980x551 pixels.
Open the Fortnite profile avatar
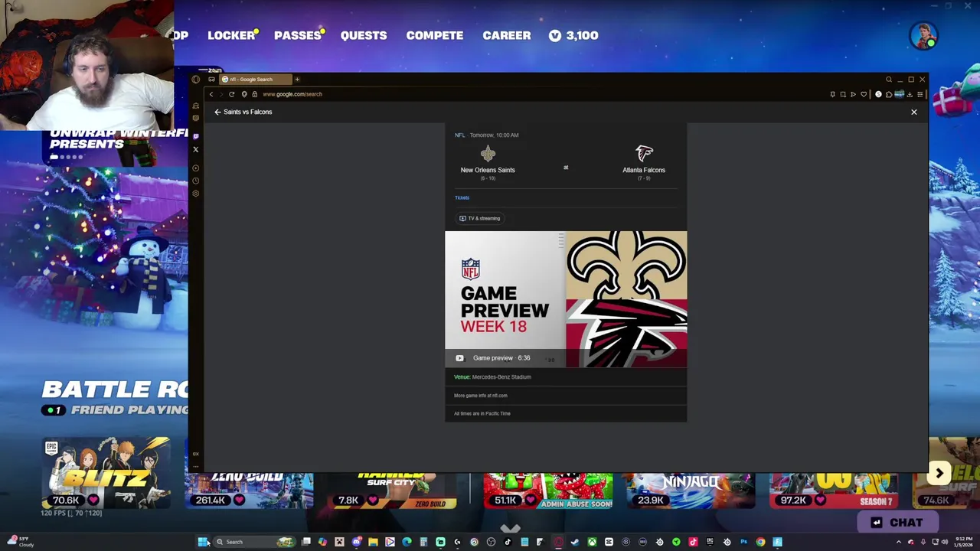(x=923, y=36)
